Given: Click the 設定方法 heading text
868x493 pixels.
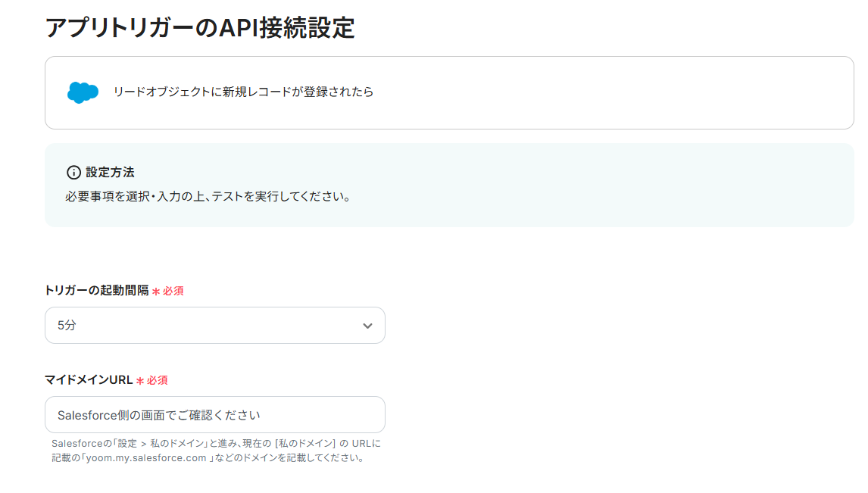Looking at the screenshot, I should [110, 173].
